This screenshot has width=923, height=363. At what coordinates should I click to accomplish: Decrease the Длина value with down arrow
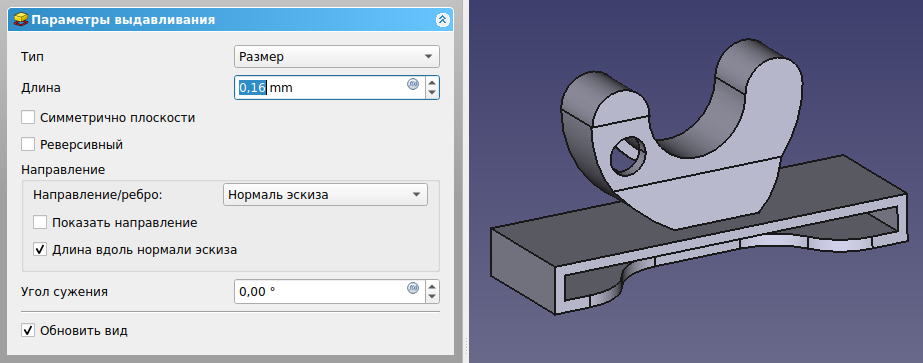432,93
